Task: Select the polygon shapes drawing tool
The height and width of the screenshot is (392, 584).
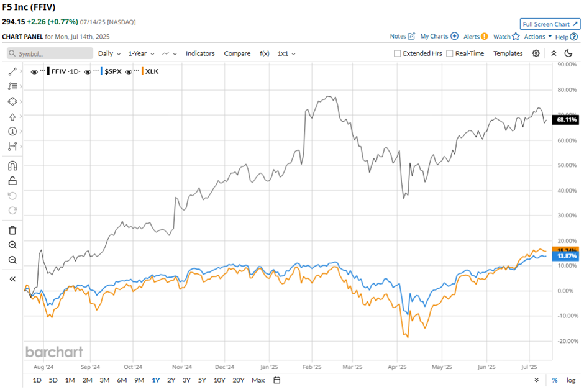Action: [x=12, y=101]
